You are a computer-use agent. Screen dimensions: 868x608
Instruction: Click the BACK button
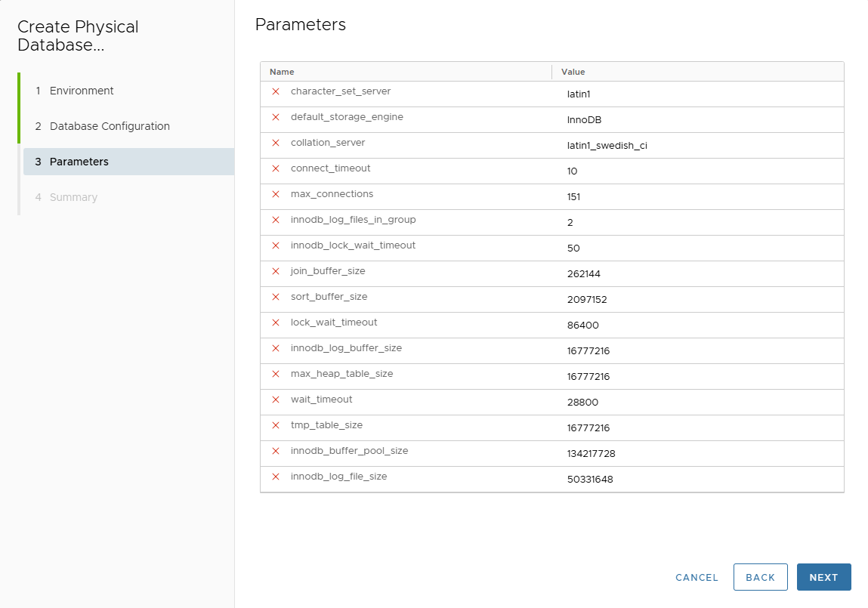coord(761,576)
